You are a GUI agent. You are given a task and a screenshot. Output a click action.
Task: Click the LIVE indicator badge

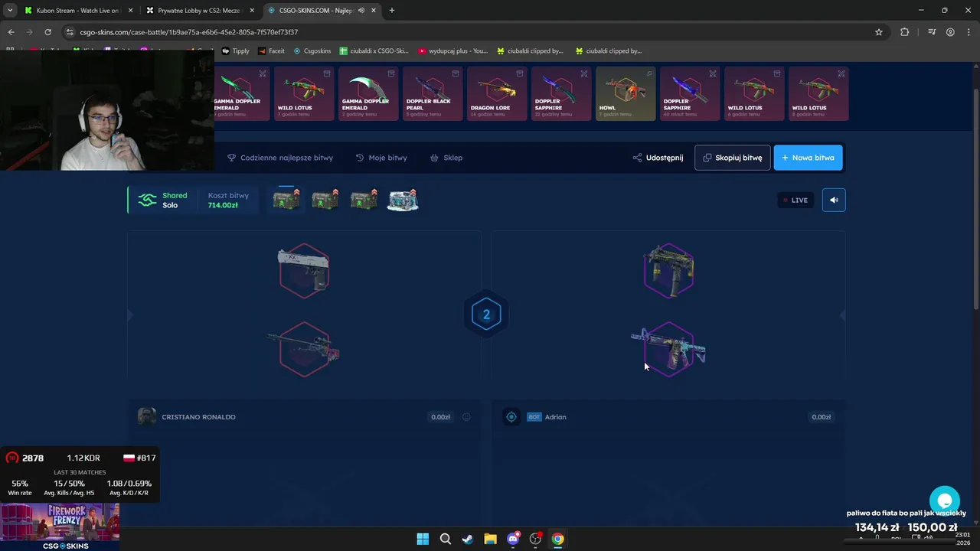795,200
